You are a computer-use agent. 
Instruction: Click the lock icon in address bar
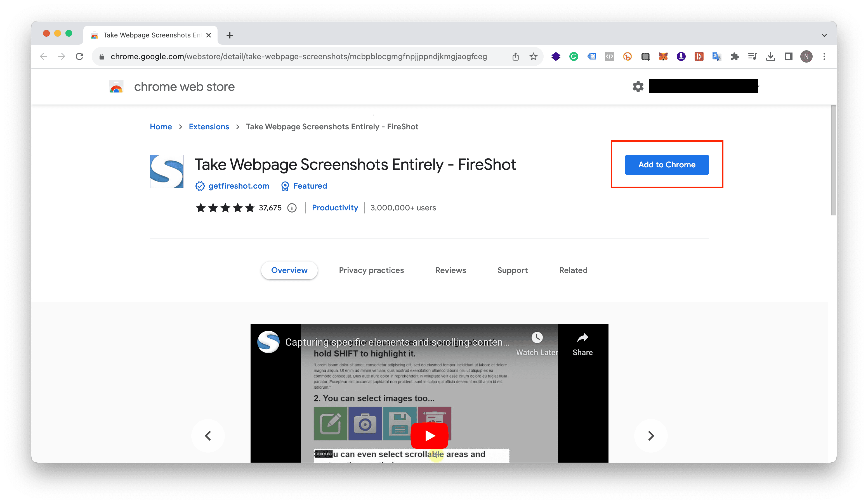[x=102, y=57]
